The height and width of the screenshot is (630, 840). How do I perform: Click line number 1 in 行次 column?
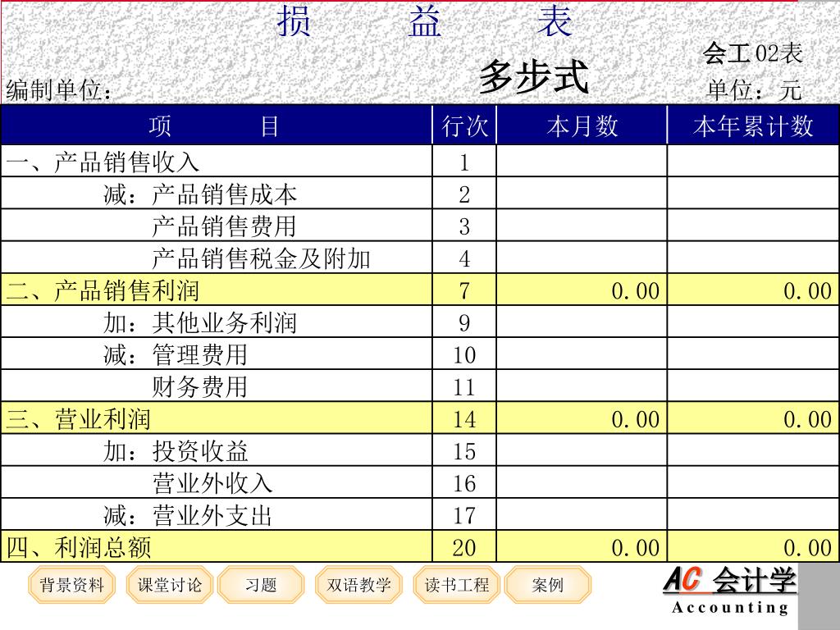pyautogui.click(x=464, y=162)
